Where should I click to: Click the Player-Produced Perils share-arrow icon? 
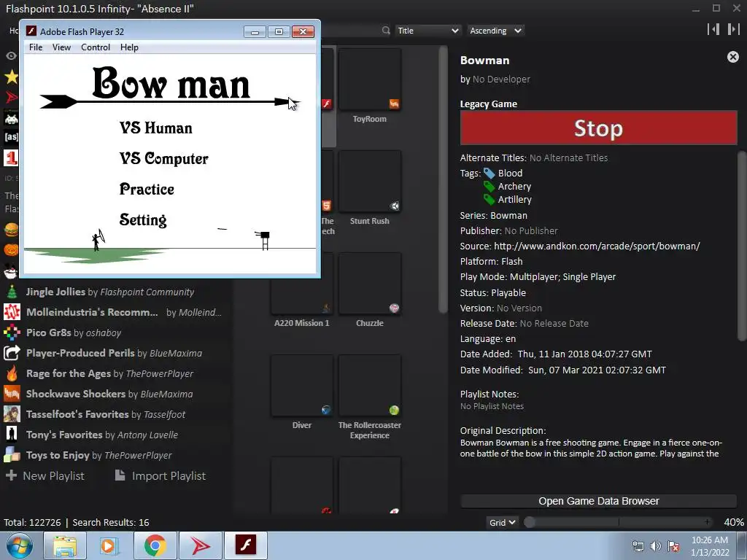(x=12, y=354)
